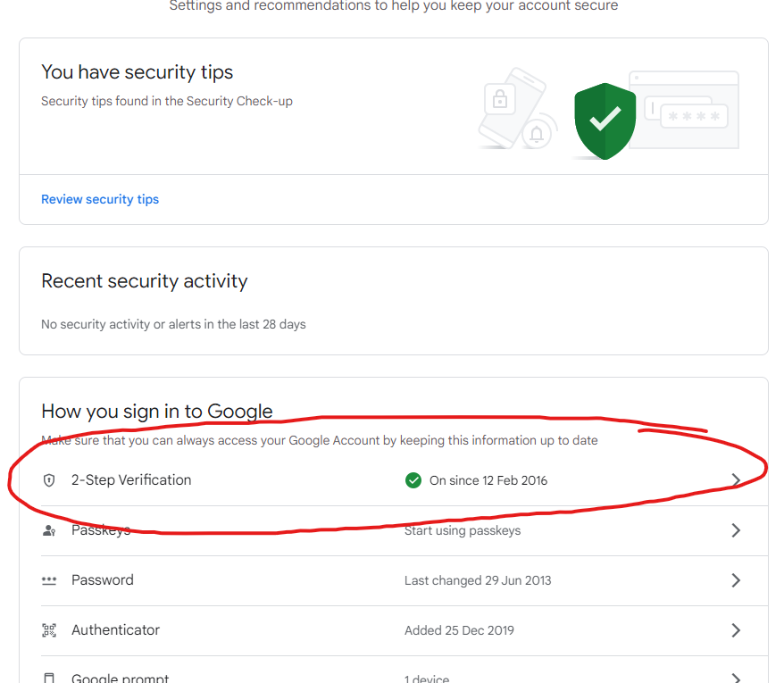Select the '1 device' text

point(427,679)
